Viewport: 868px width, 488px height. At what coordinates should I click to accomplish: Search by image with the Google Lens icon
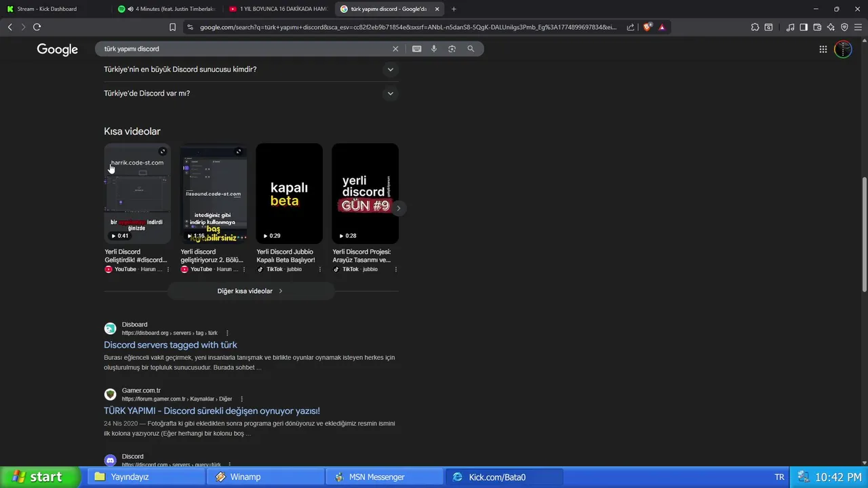coord(452,49)
